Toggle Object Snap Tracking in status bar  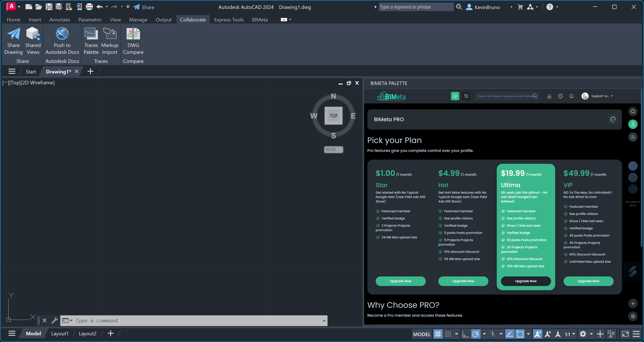[510, 334]
